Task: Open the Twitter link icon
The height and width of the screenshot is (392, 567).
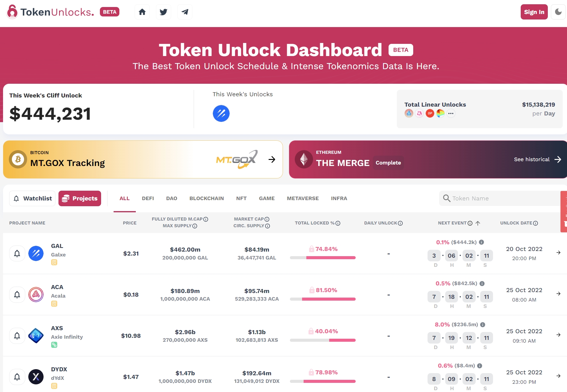Action: click(164, 12)
